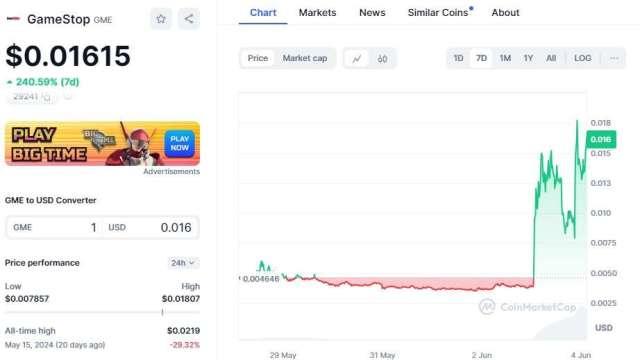Click the Play Now ad button
This screenshot has height=360, width=640.
click(180, 143)
